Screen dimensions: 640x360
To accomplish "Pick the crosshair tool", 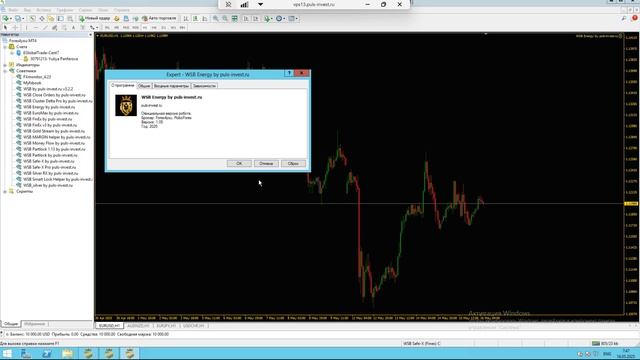I will [x=15, y=27].
